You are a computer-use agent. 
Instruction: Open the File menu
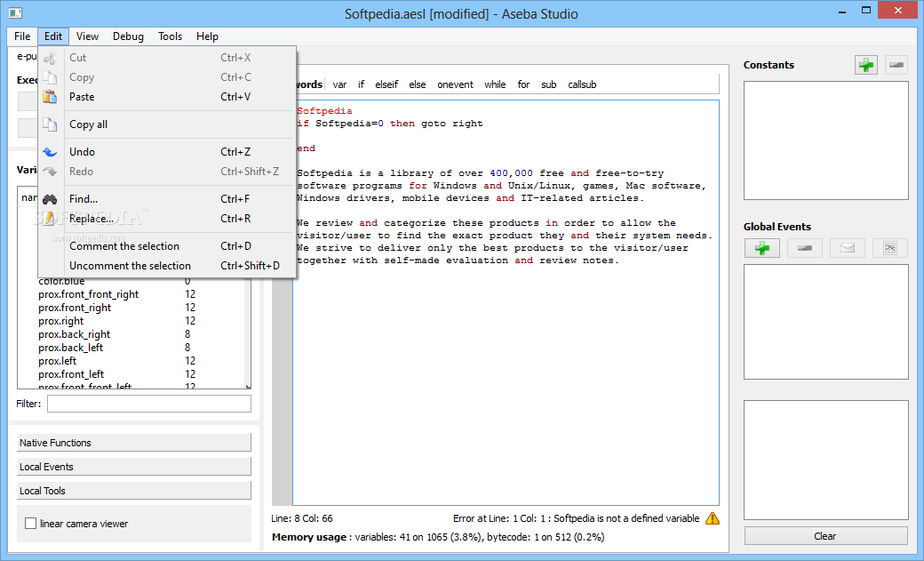point(22,36)
